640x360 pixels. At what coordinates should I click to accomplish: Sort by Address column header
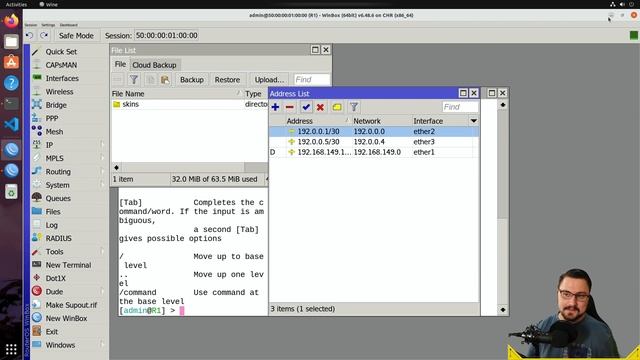(x=318, y=121)
